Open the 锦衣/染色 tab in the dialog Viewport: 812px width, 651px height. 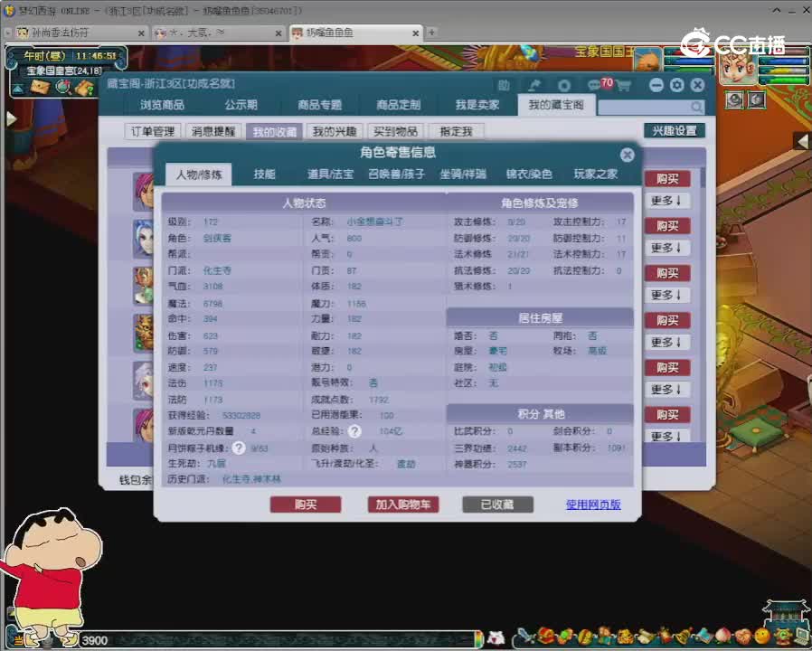coord(529,174)
